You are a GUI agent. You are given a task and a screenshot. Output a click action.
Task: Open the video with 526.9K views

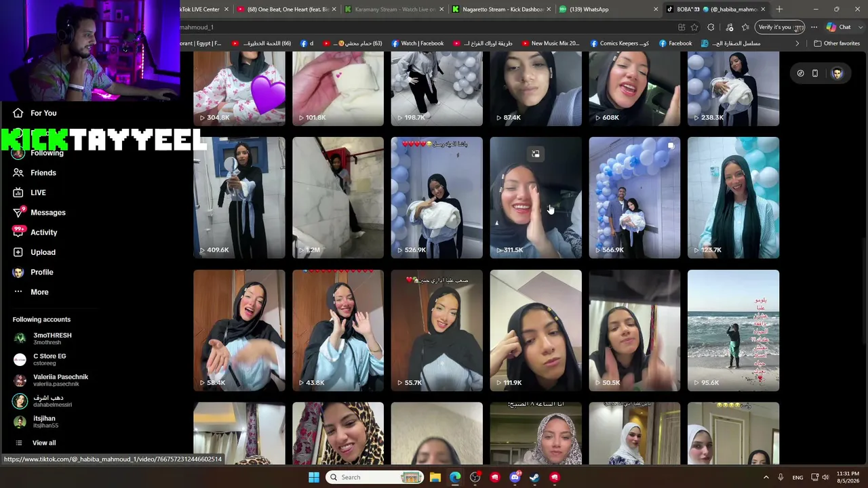pos(437,198)
